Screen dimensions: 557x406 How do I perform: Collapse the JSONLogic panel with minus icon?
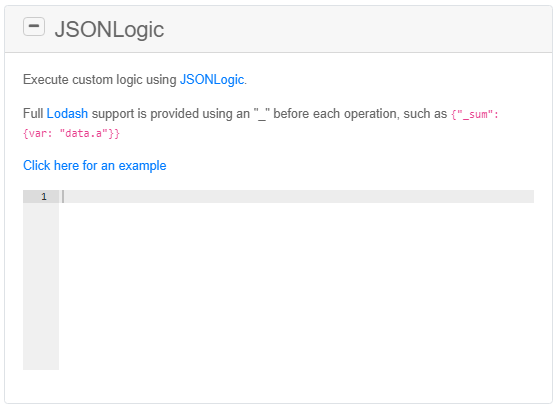34,27
